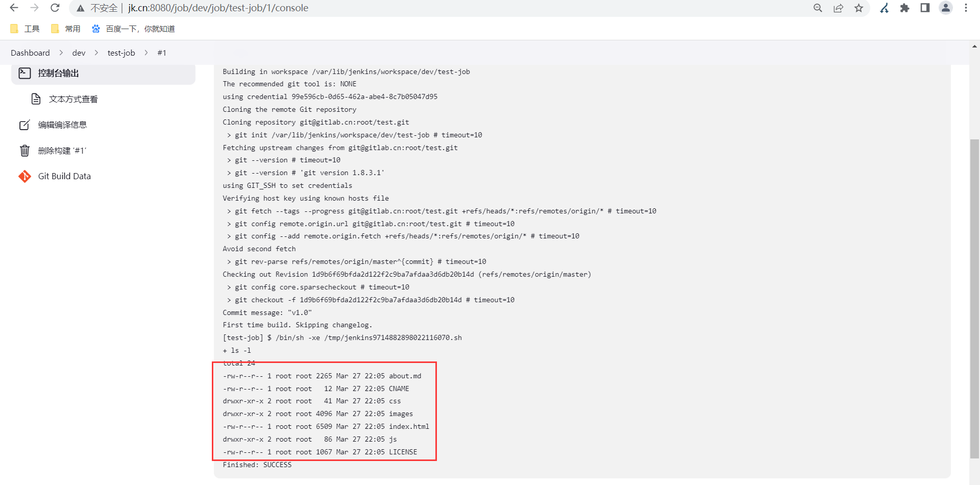Click the edit build information pencil icon
Image resolution: width=980 pixels, height=485 pixels.
[x=24, y=125]
